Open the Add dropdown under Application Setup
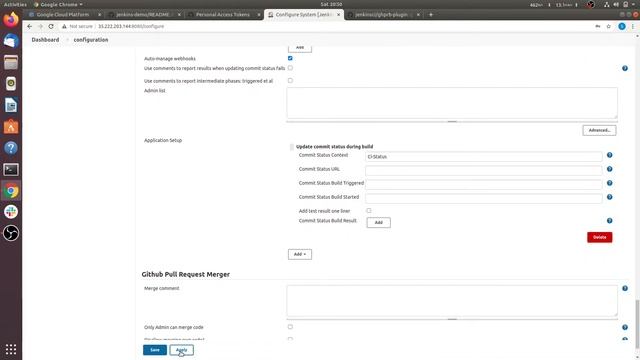 [300, 254]
